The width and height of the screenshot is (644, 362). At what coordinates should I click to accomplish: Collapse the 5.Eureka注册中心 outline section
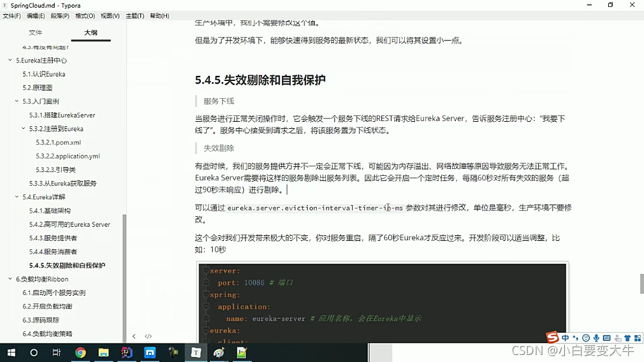point(10,61)
